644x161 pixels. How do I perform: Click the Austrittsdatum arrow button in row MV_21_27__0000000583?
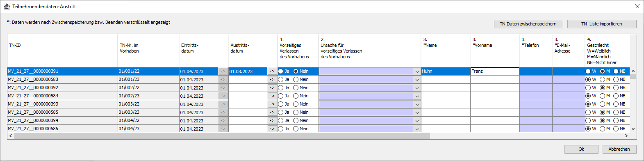pyautogui.click(x=272, y=79)
